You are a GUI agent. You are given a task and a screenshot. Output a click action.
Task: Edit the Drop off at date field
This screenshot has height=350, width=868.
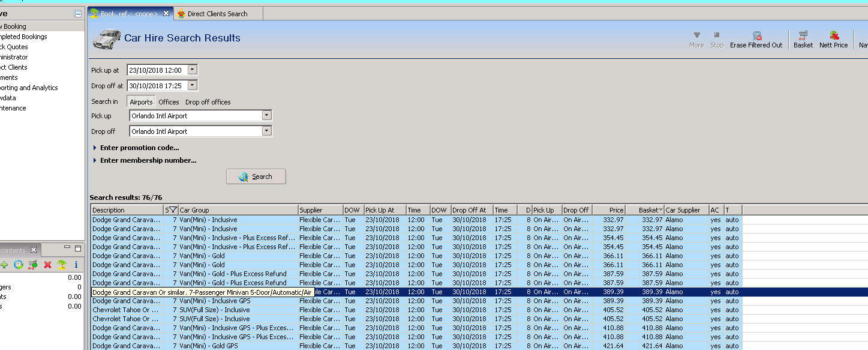157,86
